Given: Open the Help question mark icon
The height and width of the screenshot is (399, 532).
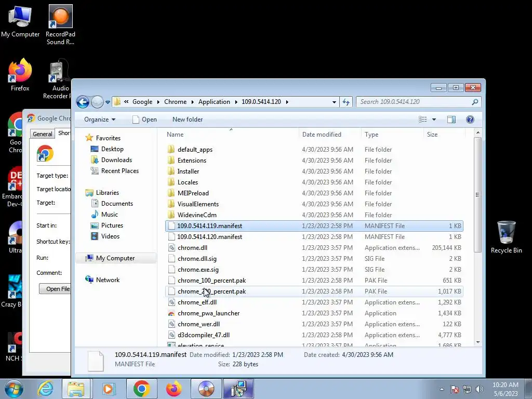Looking at the screenshot, I should pos(470,119).
